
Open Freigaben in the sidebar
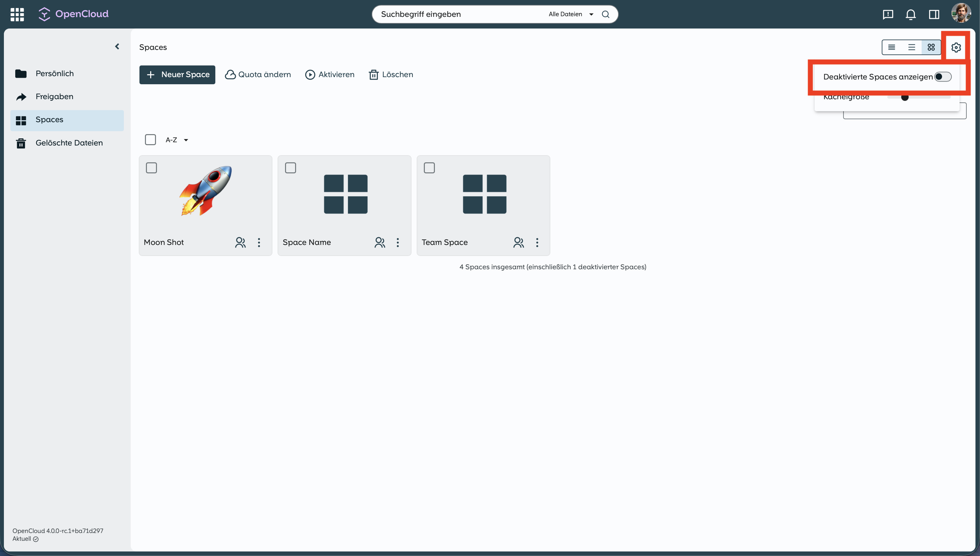pyautogui.click(x=54, y=97)
